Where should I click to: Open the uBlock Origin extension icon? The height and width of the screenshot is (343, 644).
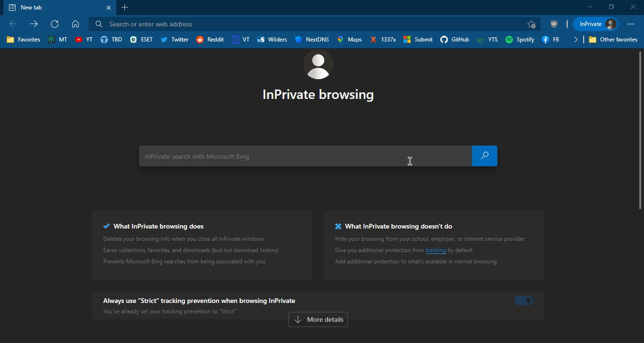(x=554, y=24)
